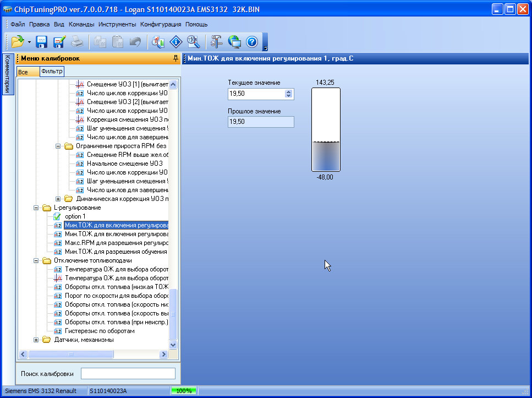This screenshot has height=398, width=532.
Task: Click the globe with monitor icon
Action: point(234,41)
